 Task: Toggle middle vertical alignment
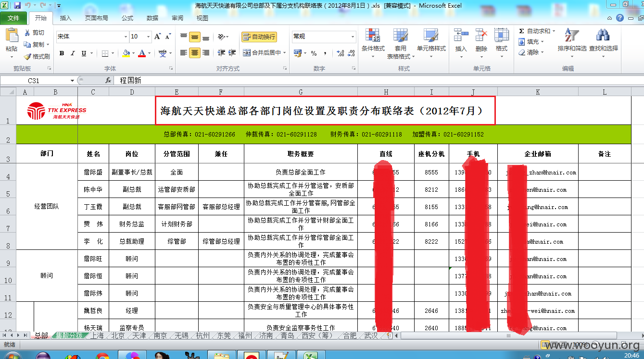point(195,37)
